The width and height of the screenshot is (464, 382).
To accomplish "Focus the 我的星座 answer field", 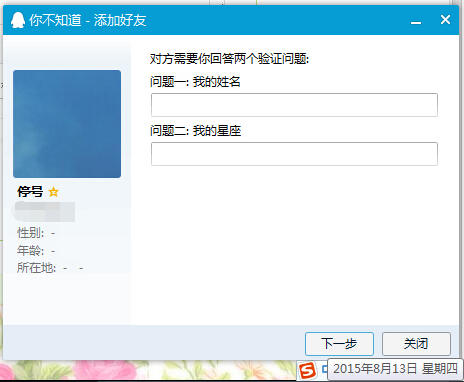I will [x=294, y=154].
